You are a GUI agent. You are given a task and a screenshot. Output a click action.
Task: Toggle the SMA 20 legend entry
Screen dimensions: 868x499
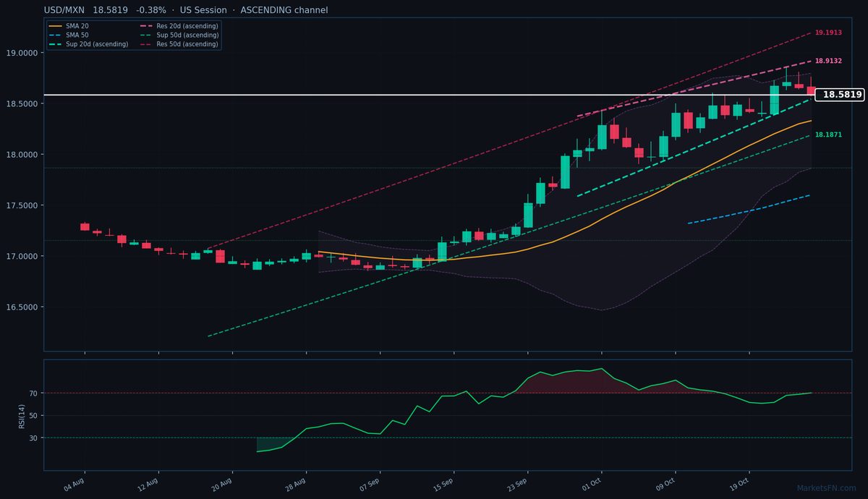67,26
